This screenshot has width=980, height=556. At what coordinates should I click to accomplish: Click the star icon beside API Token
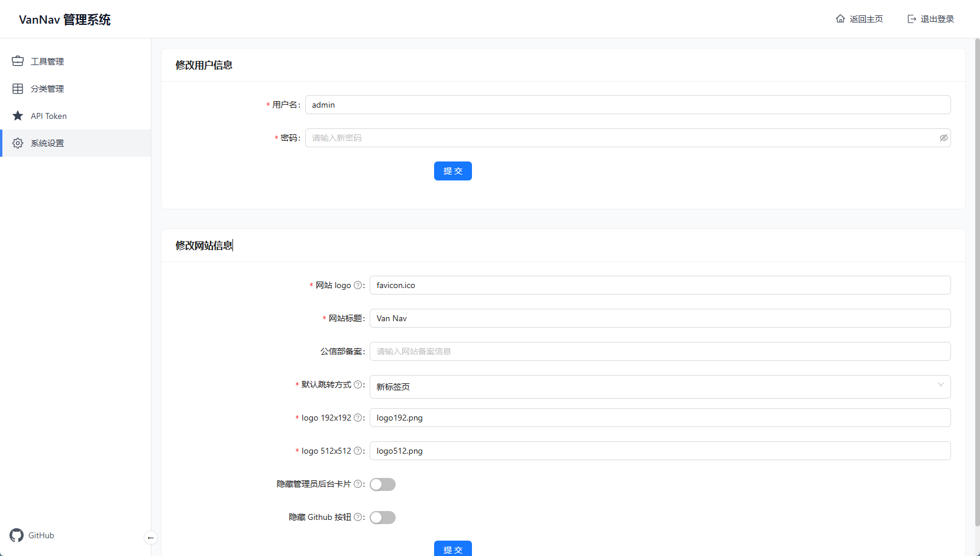pyautogui.click(x=18, y=116)
